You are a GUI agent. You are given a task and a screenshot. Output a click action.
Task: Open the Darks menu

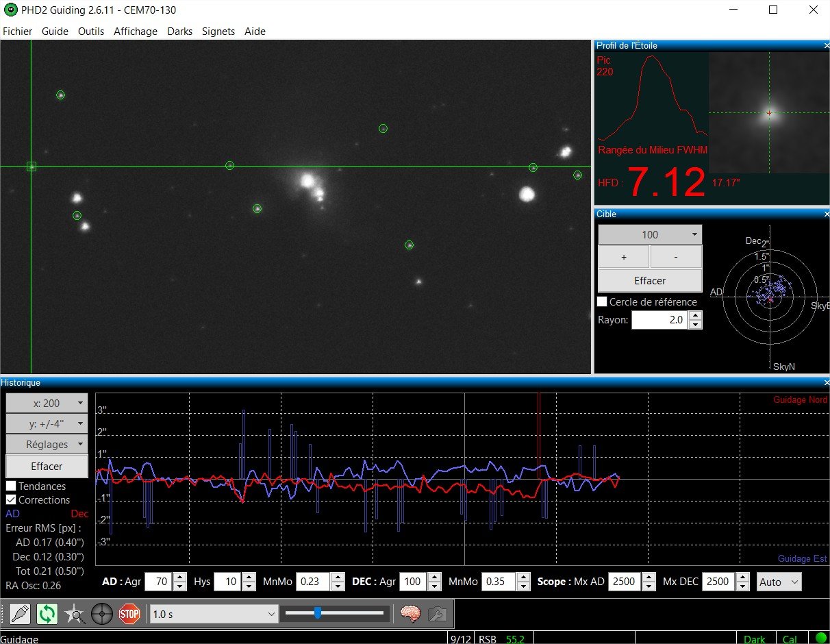[x=179, y=32]
